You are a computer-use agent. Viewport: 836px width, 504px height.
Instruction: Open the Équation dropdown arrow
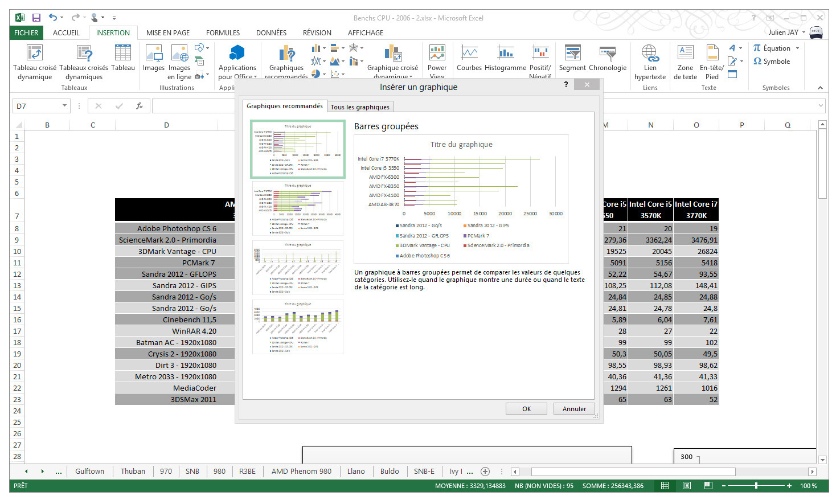pos(797,48)
